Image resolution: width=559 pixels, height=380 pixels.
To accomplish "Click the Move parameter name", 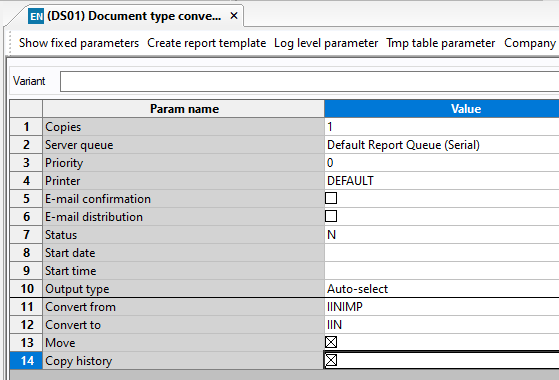I will coord(183,343).
